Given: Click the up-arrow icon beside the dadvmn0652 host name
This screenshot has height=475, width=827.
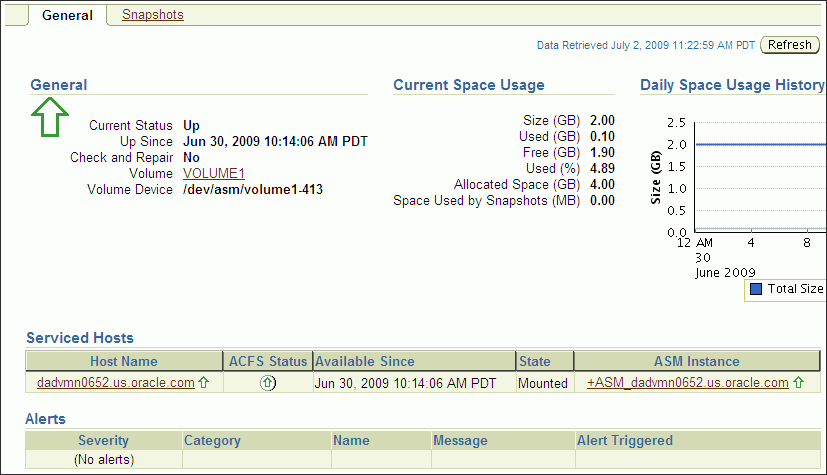Looking at the screenshot, I should pos(204,383).
